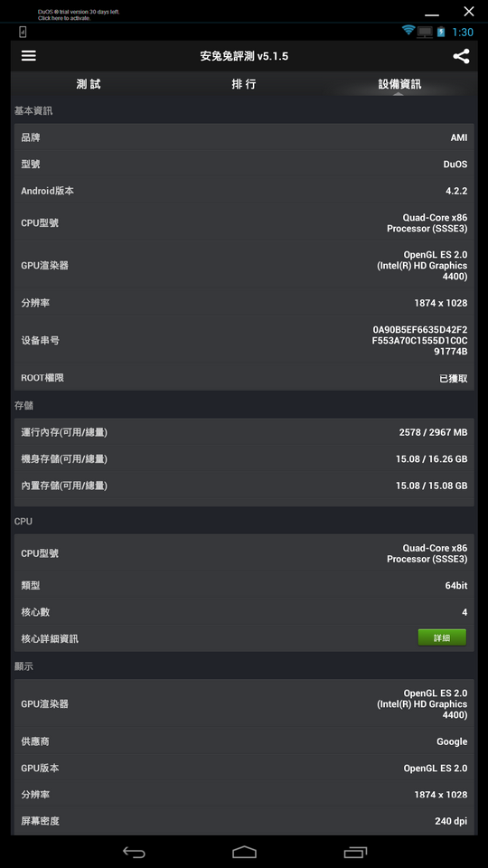Click the clock showing 1:30

463,33
